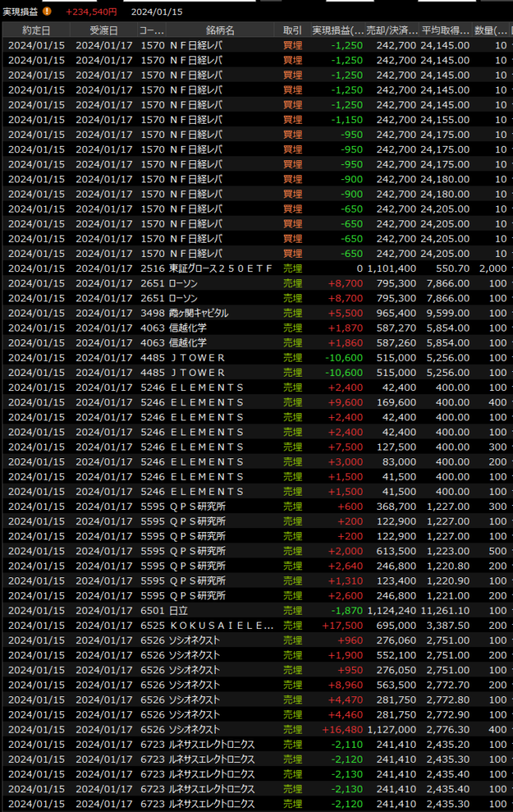The image size is (513, 812).
Task: Select the 東証グロース２５０ETF row
Action: point(221,268)
